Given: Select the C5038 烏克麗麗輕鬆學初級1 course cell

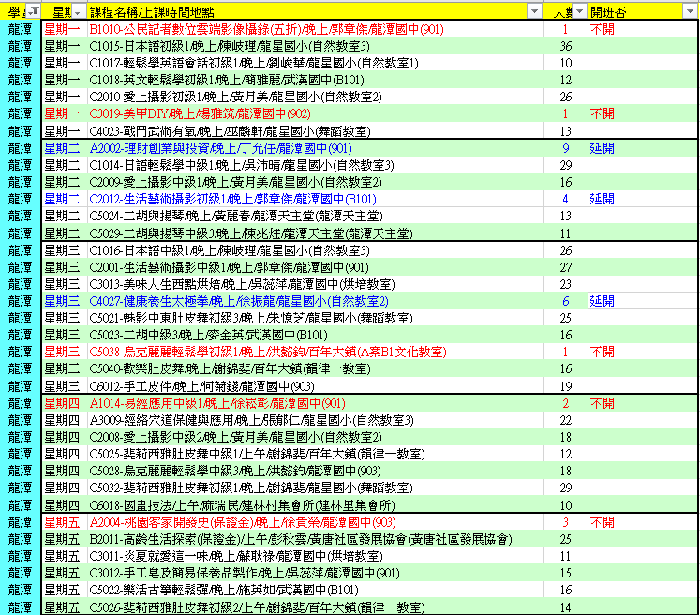Looking at the screenshot, I should [x=280, y=352].
